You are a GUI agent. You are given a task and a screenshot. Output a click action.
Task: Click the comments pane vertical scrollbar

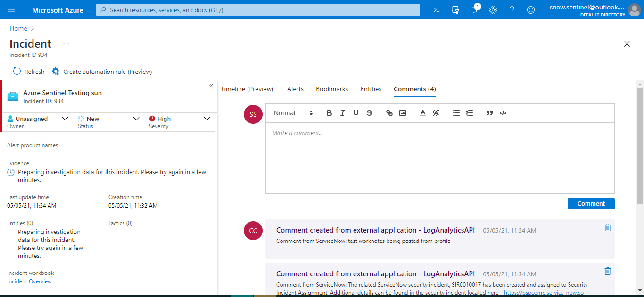[x=640, y=146]
